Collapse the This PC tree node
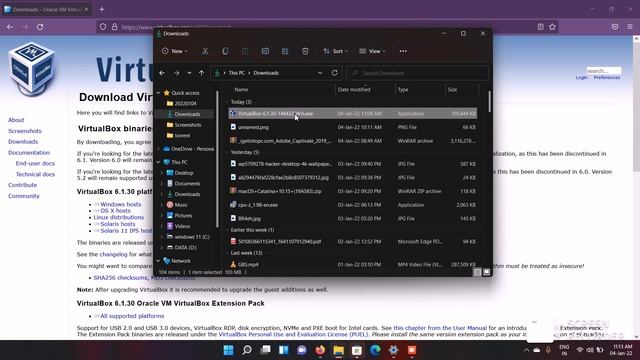Viewport: 640px width, 360px height. point(158,162)
